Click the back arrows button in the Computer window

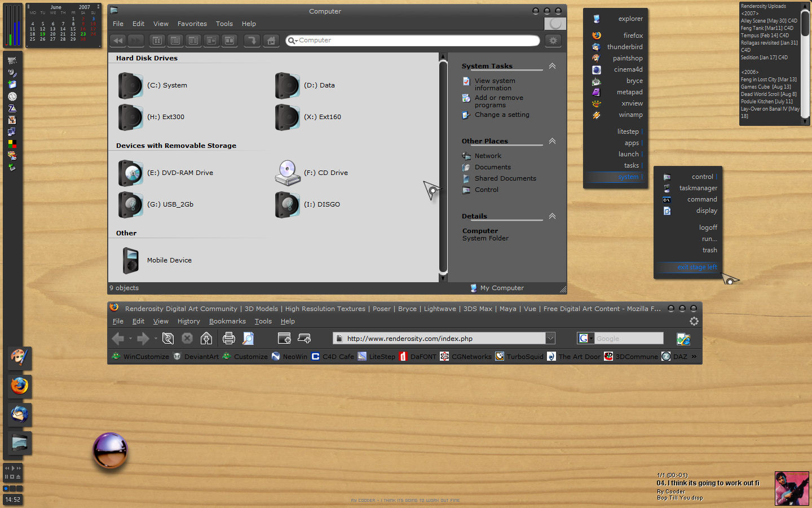[118, 41]
